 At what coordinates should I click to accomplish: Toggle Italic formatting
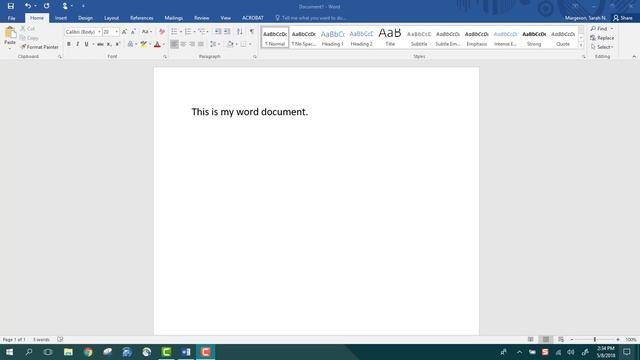[x=78, y=44]
